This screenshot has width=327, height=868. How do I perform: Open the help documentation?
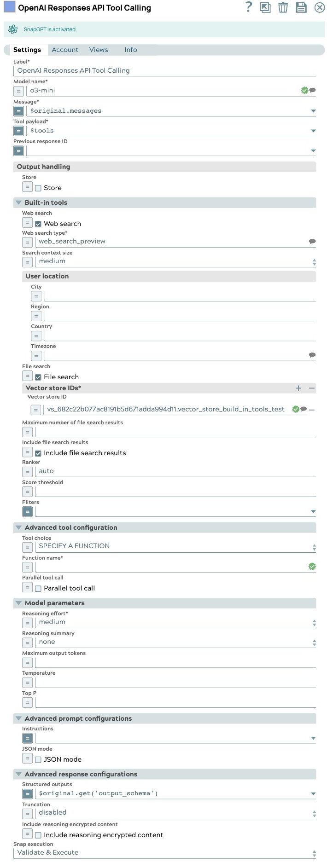coord(248,7)
